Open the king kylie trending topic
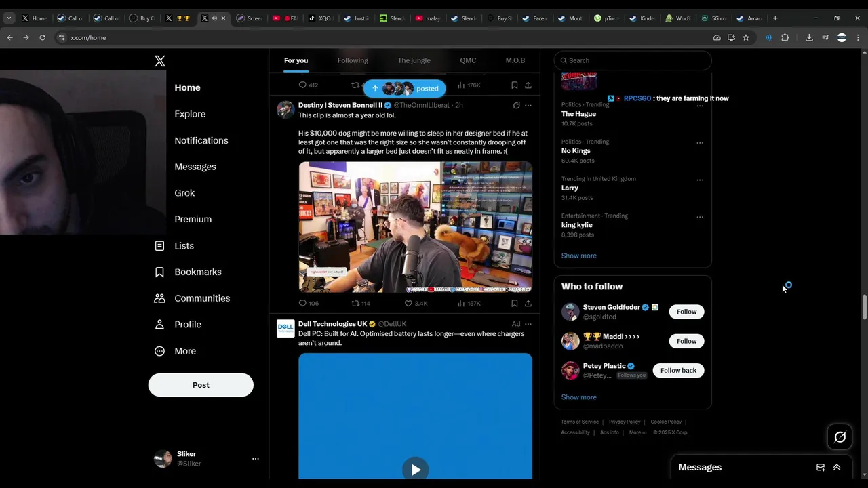 tap(577, 225)
